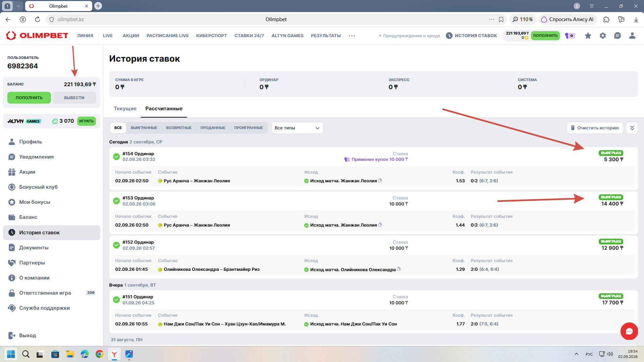Open Бонусный клуб in the sidebar
The height and width of the screenshot is (362, 644).
52,187
